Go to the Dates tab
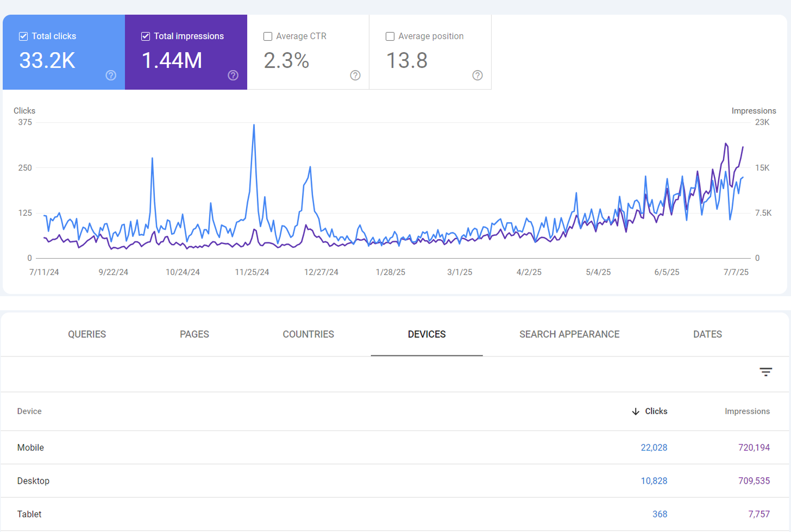The height and width of the screenshot is (532, 791). point(707,334)
